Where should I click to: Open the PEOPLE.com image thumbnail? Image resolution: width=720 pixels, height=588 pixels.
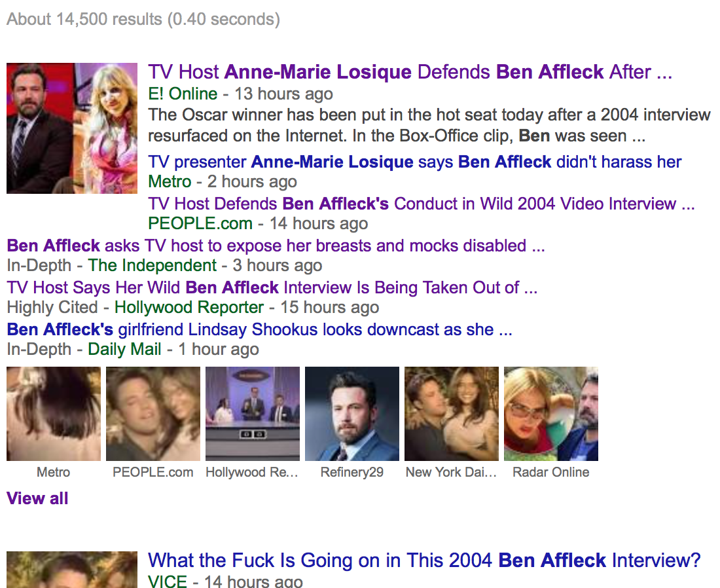click(x=153, y=413)
